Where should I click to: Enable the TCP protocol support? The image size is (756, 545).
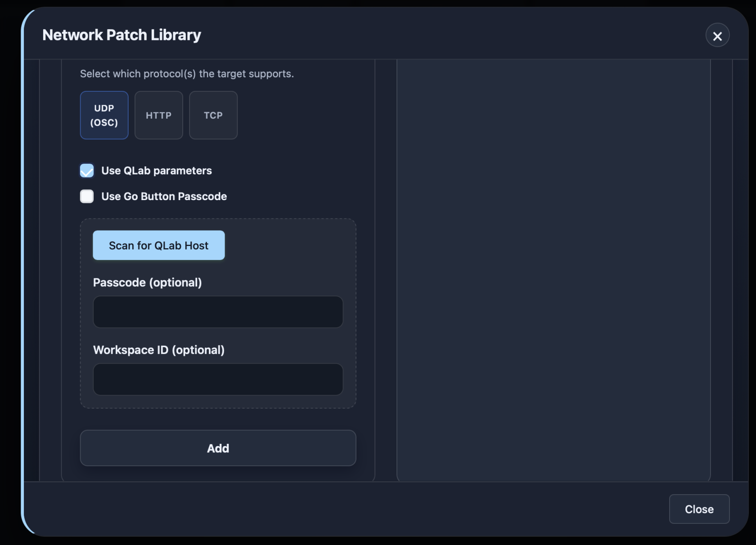tap(213, 115)
